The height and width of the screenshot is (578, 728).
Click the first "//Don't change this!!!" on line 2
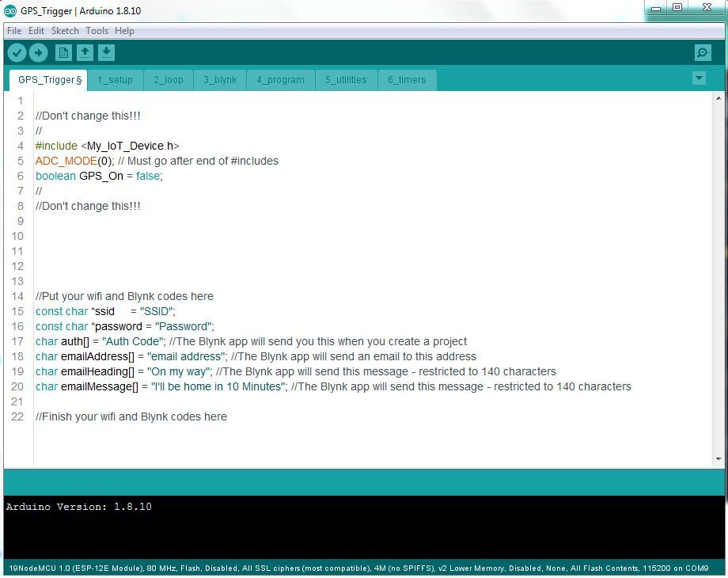(x=88, y=116)
